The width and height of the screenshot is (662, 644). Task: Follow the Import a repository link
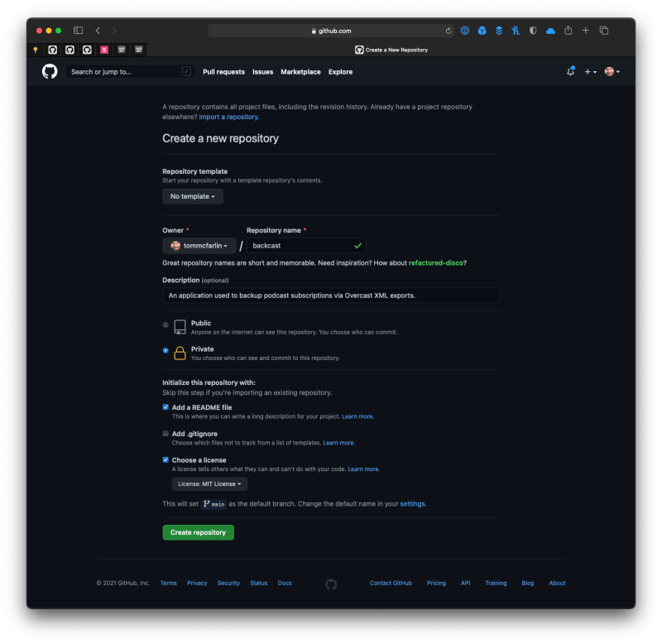pyautogui.click(x=229, y=117)
